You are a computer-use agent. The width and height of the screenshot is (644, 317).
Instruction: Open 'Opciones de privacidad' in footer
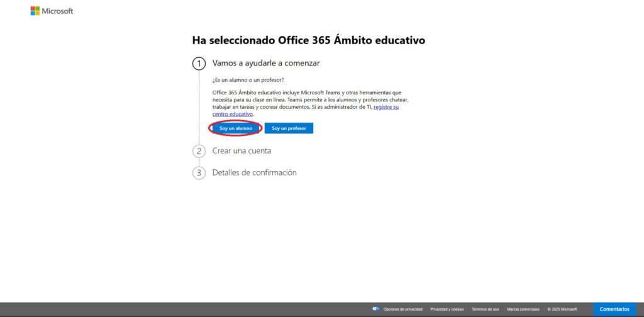[402, 309]
